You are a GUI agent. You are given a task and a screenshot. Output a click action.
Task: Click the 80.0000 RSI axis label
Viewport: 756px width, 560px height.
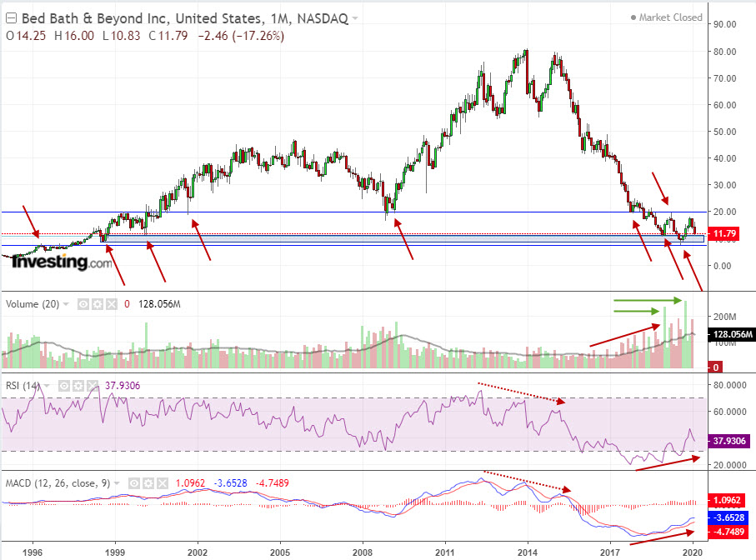tap(730, 385)
